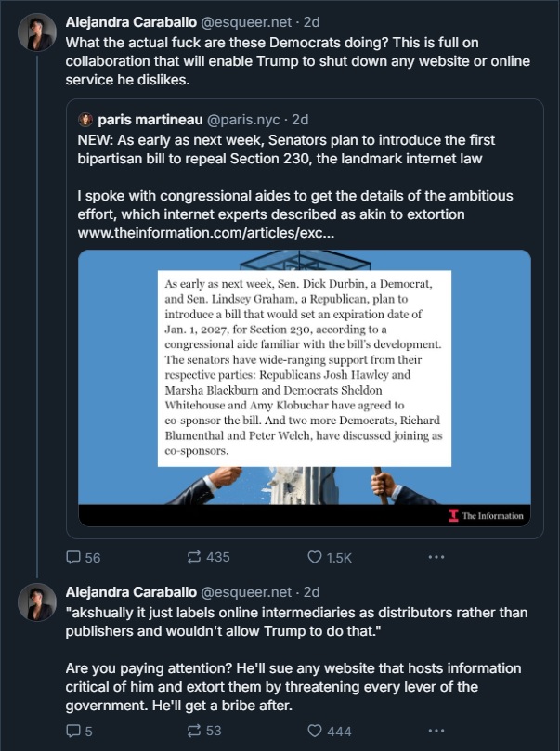
Task: Like the second post with 444 likes
Action: [315, 731]
